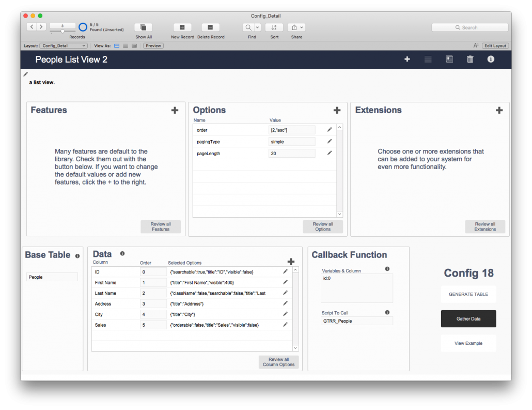
Task: Click the Preview button
Action: point(153,45)
